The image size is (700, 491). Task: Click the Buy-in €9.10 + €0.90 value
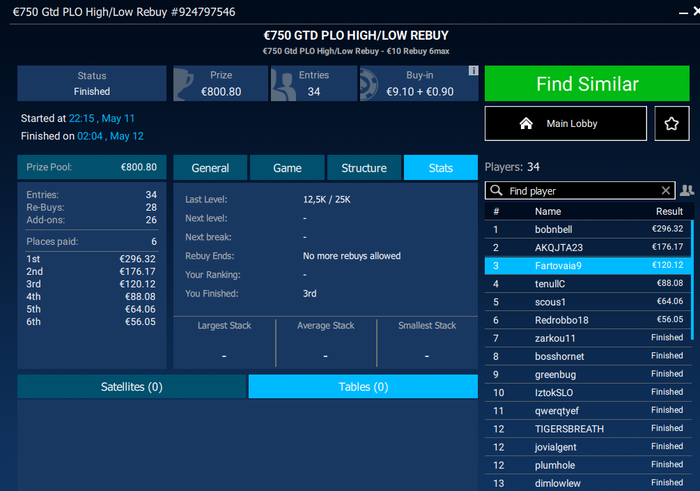coord(420,92)
